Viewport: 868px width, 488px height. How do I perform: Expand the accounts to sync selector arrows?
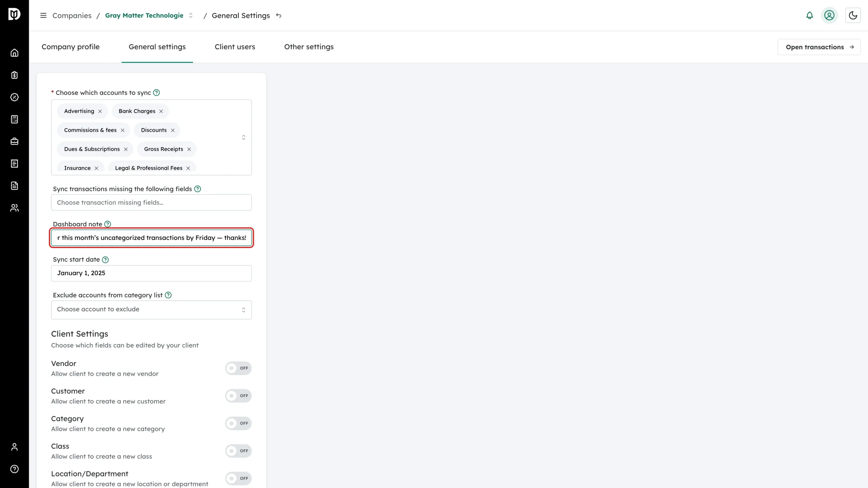coord(243,137)
